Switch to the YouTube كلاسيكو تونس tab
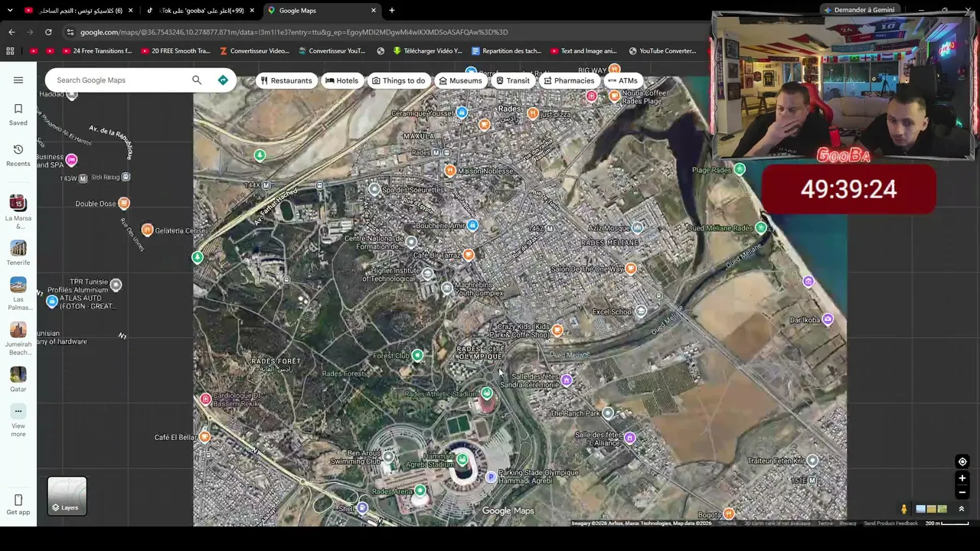 point(79,11)
